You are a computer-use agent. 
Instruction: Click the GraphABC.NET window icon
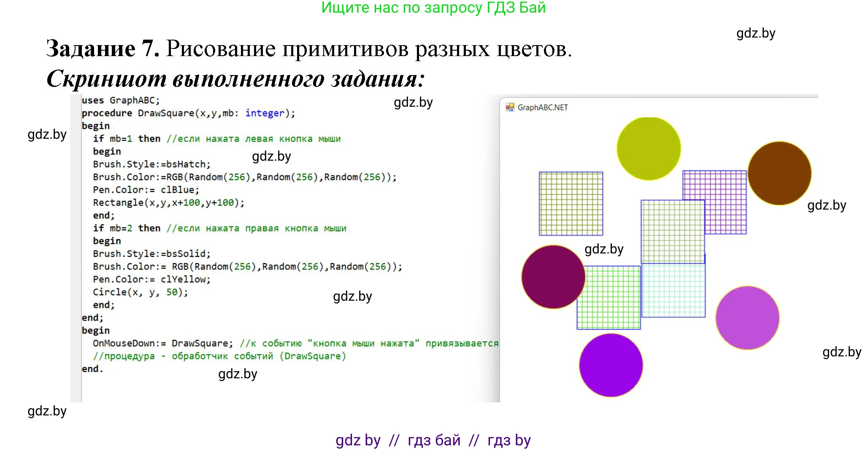510,108
